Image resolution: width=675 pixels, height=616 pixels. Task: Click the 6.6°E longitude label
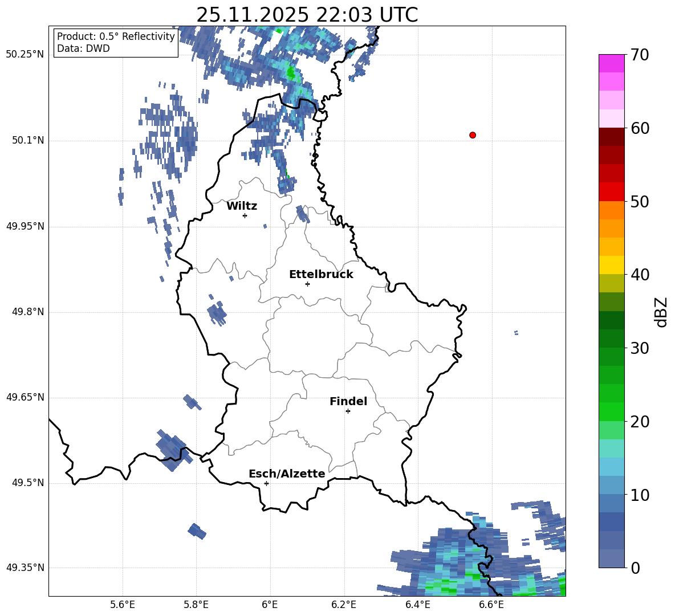pos(491,605)
